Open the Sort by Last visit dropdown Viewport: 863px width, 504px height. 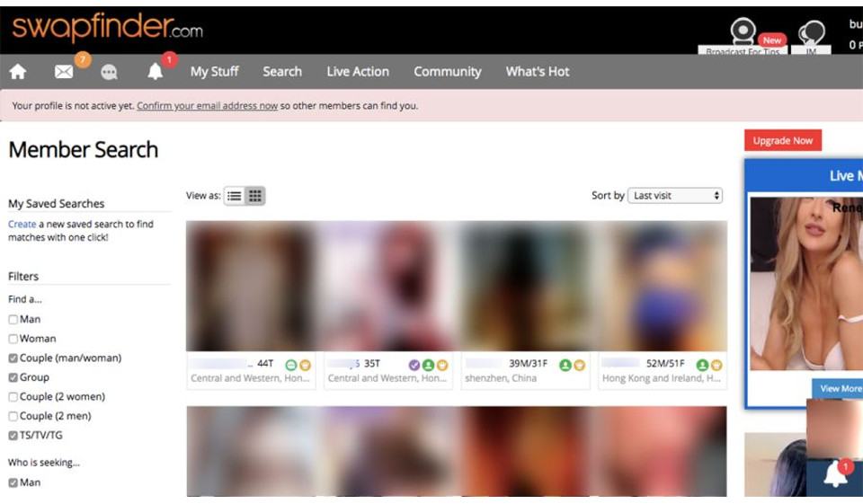click(675, 196)
